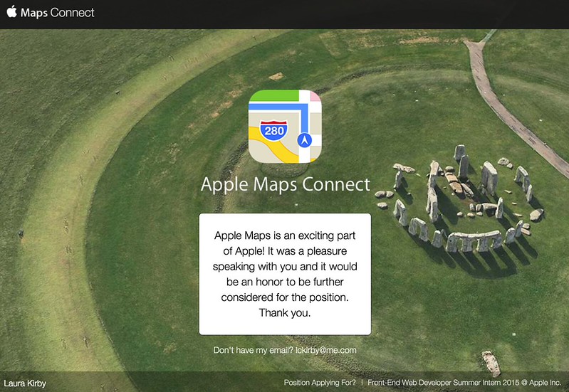Screen dimensions: 569x392
Task: Select the Apple Maps Connect heading
Action: coord(286,184)
